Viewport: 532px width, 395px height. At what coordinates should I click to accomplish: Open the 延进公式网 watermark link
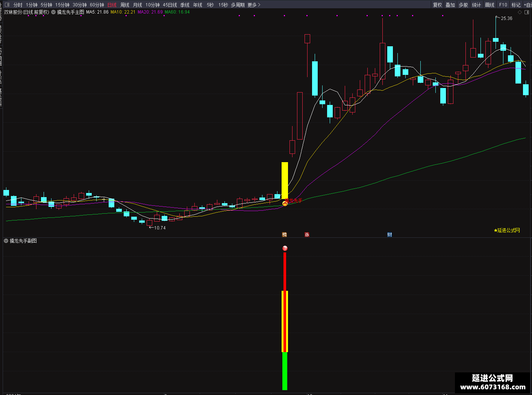493,383
